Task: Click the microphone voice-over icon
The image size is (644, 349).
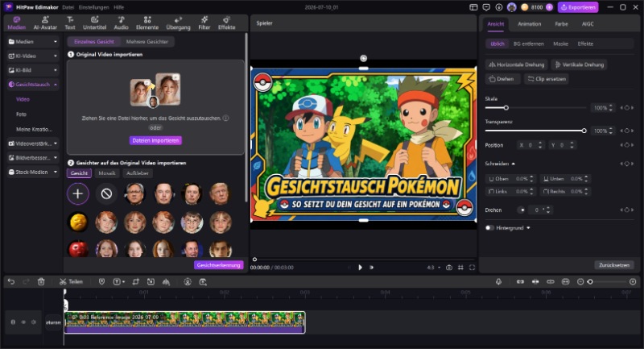Action: 498,282
